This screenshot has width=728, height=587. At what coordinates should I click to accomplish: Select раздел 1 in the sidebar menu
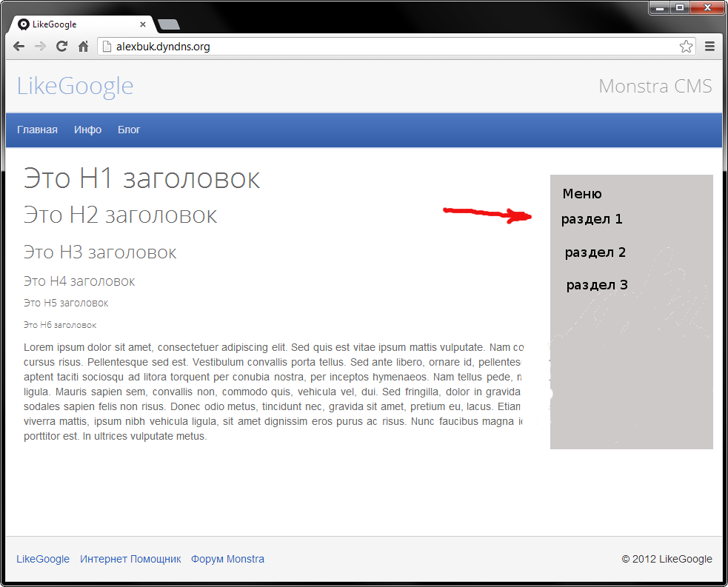click(x=592, y=219)
